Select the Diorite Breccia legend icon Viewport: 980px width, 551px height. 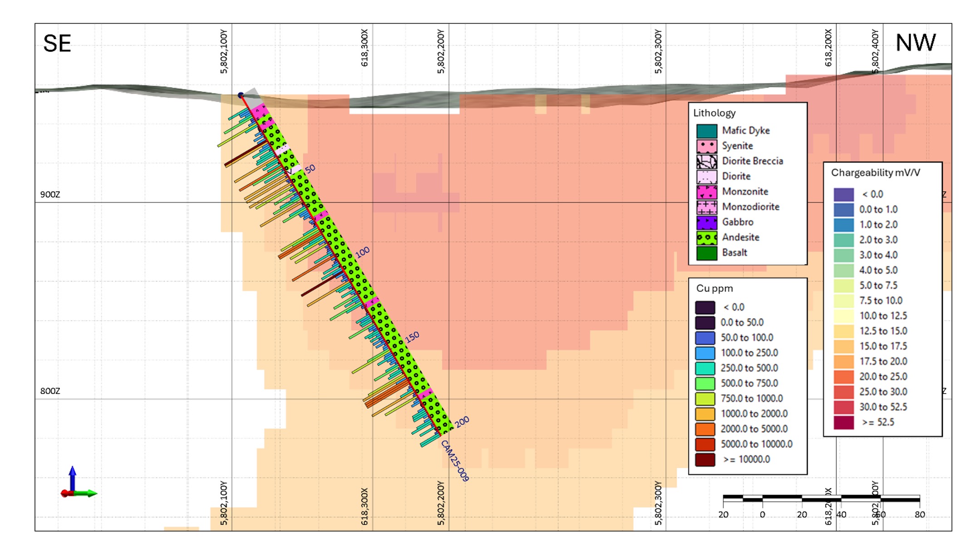pos(706,161)
